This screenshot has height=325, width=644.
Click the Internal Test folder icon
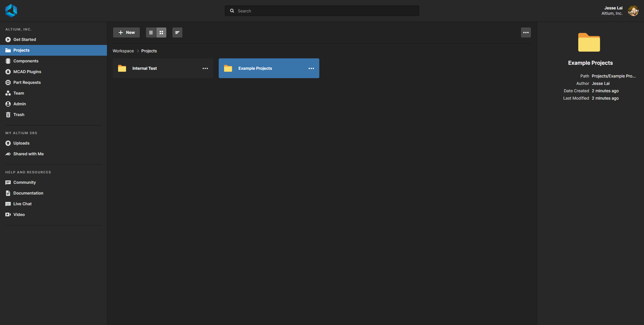pyautogui.click(x=122, y=68)
